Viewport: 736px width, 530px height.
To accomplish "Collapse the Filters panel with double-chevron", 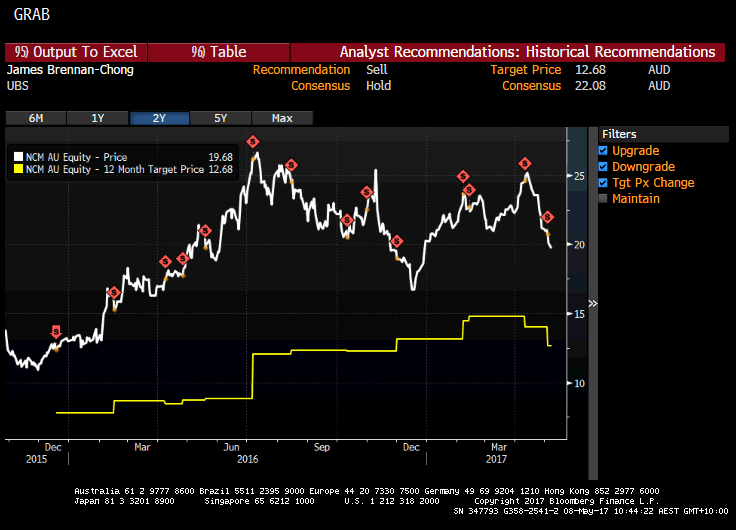I will (593, 304).
